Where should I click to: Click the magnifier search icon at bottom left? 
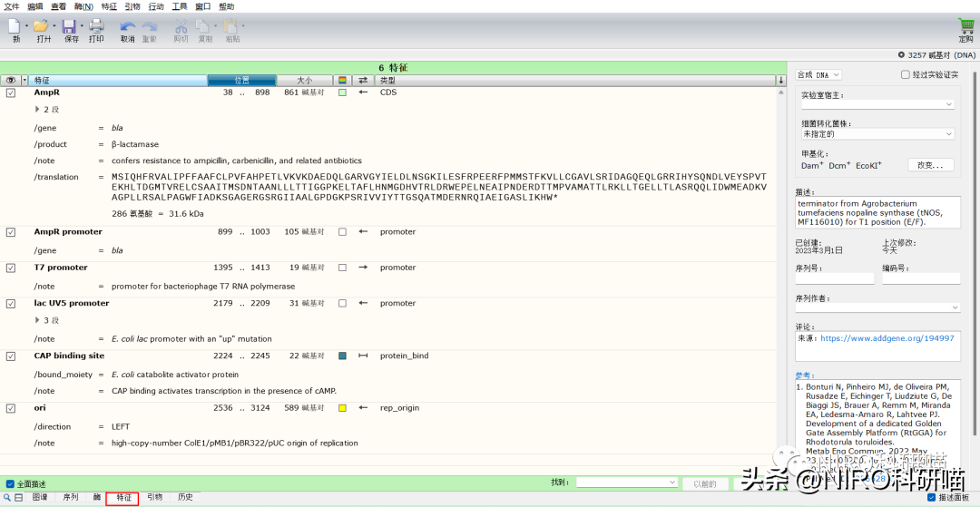pos(7,497)
